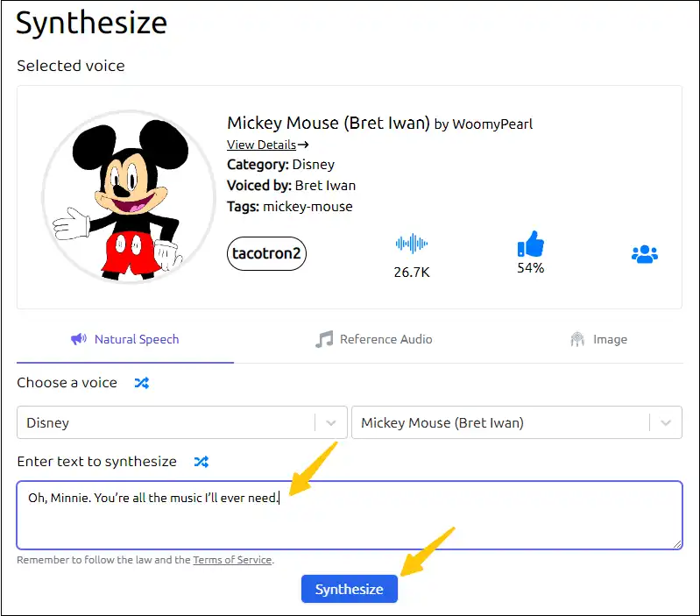Image resolution: width=700 pixels, height=616 pixels.
Task: Click the mickey-mouse tag text
Action: (x=308, y=206)
